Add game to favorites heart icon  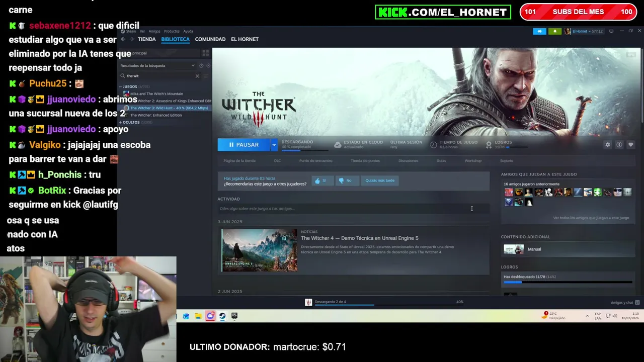631,145
